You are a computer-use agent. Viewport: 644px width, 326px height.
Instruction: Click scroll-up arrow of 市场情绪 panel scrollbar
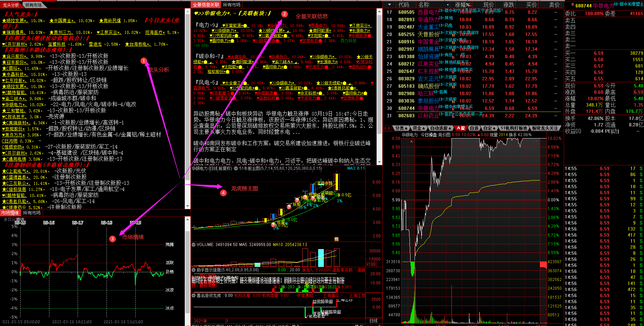(x=188, y=219)
